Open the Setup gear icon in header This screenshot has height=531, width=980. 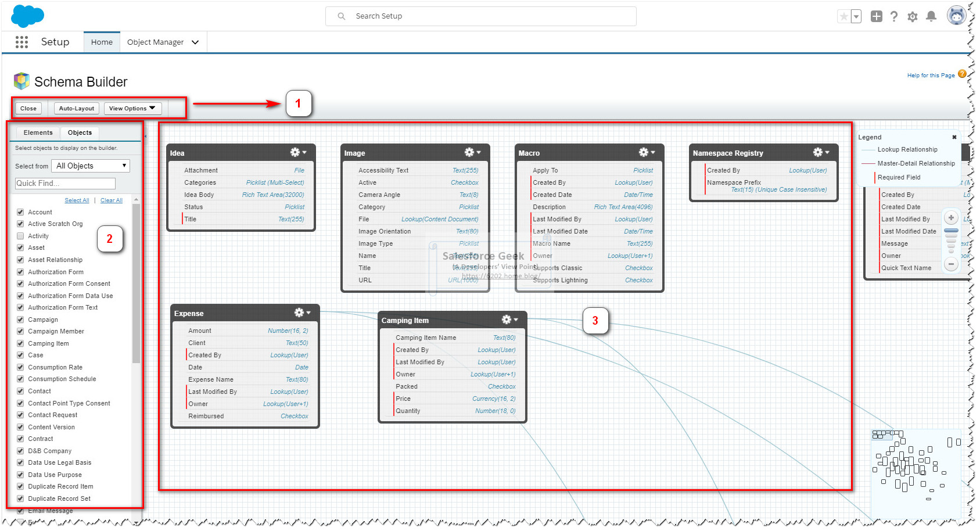click(x=913, y=16)
